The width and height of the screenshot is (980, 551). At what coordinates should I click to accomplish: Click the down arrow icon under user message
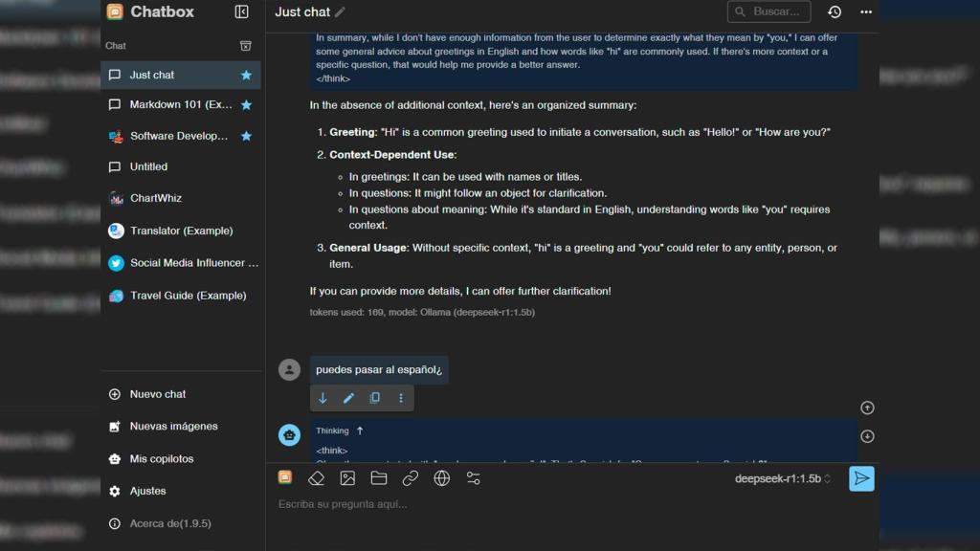pyautogui.click(x=323, y=398)
